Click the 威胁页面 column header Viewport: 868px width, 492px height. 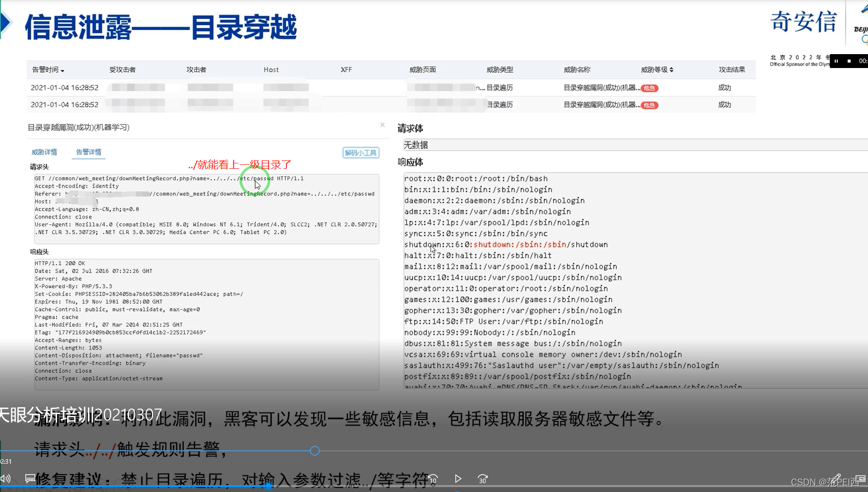point(423,70)
